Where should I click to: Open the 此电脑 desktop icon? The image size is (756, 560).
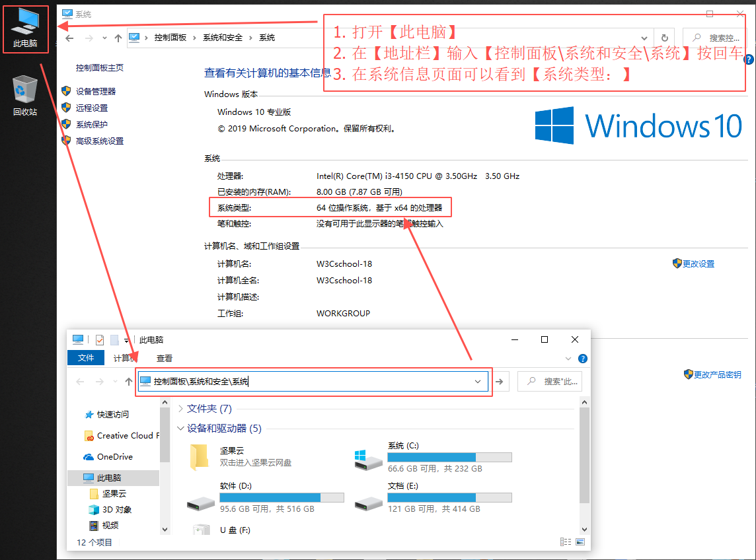point(25,29)
